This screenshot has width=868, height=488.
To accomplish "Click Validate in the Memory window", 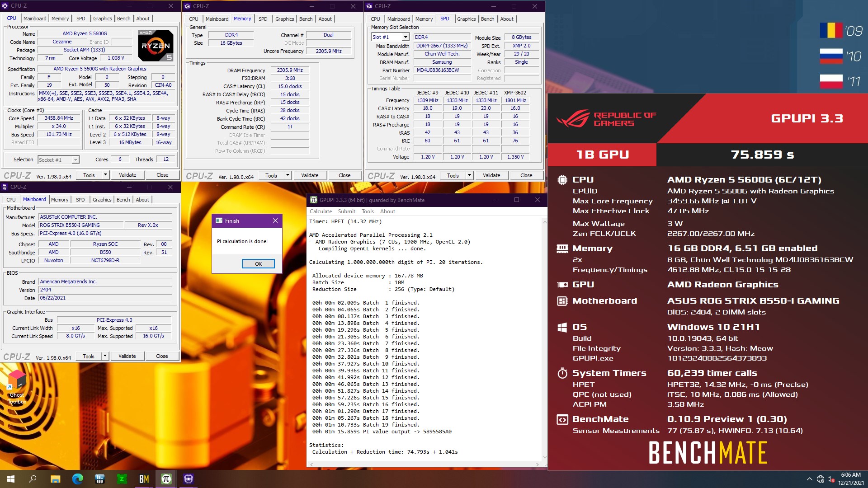I will point(310,175).
